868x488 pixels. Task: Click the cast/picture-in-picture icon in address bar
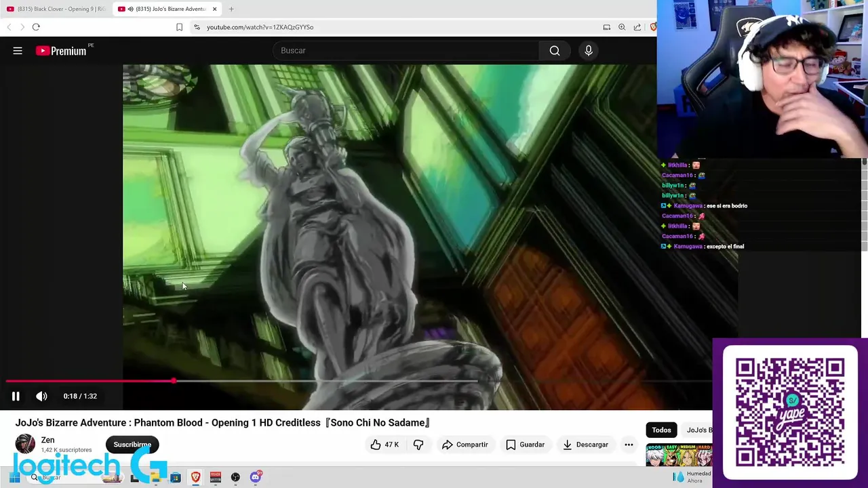(x=607, y=27)
